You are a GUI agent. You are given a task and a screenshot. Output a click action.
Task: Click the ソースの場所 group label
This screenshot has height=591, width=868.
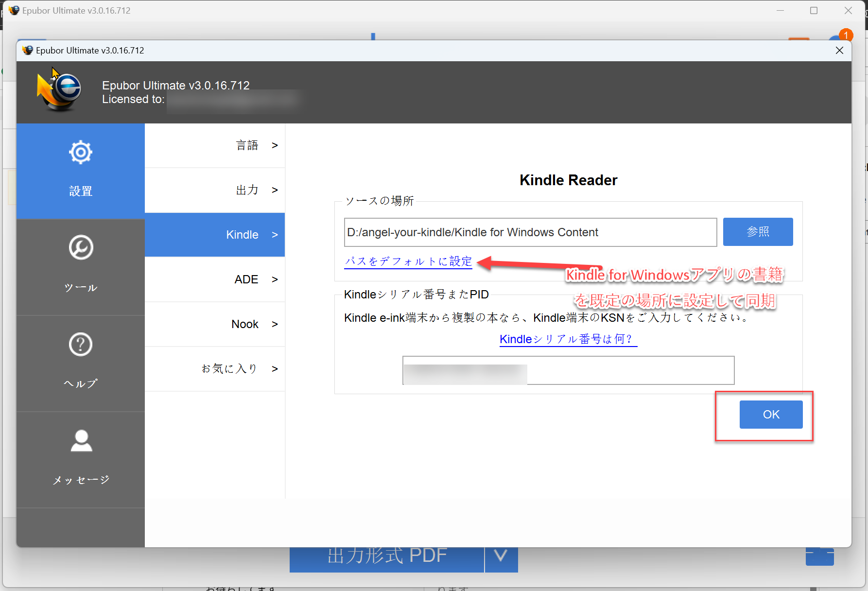(379, 201)
